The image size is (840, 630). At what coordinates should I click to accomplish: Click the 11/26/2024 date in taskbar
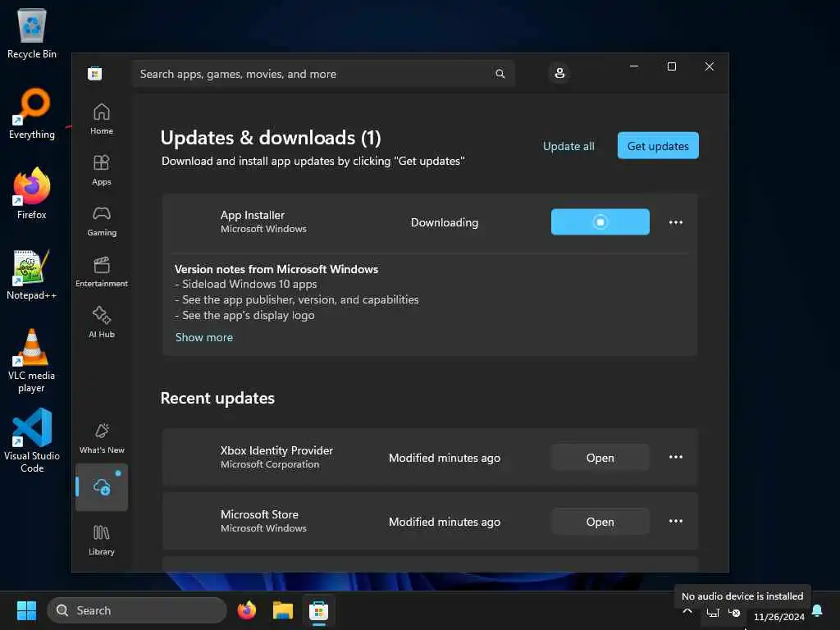tap(779, 617)
